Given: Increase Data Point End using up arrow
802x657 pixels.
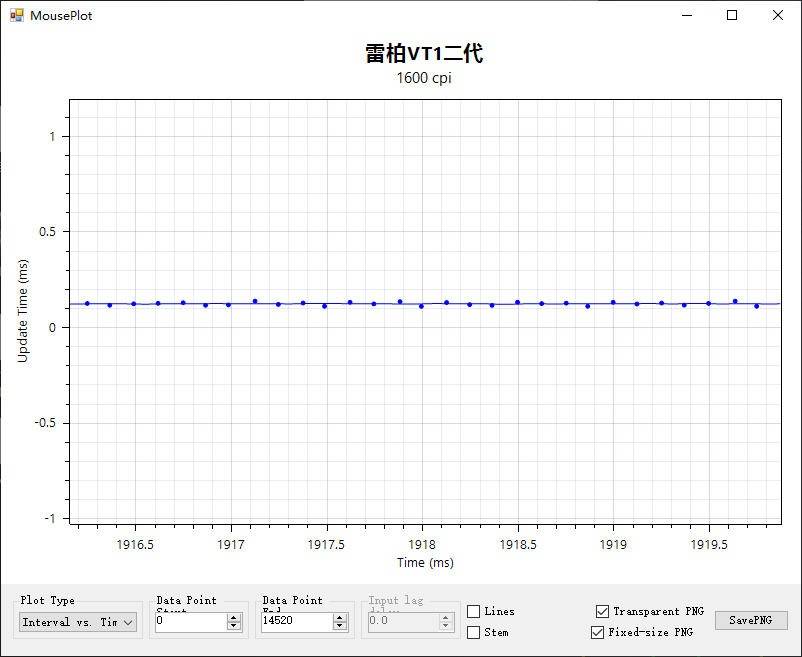Looking at the screenshot, I should click(x=340, y=617).
